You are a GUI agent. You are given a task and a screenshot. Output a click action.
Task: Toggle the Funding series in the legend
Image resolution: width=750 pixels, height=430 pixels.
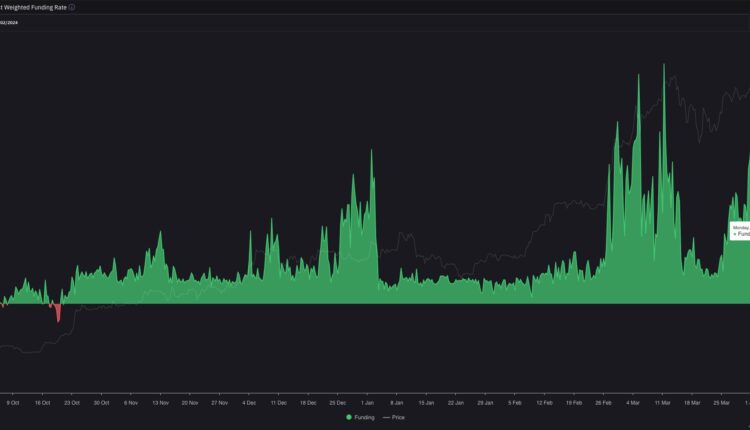pyautogui.click(x=360, y=416)
